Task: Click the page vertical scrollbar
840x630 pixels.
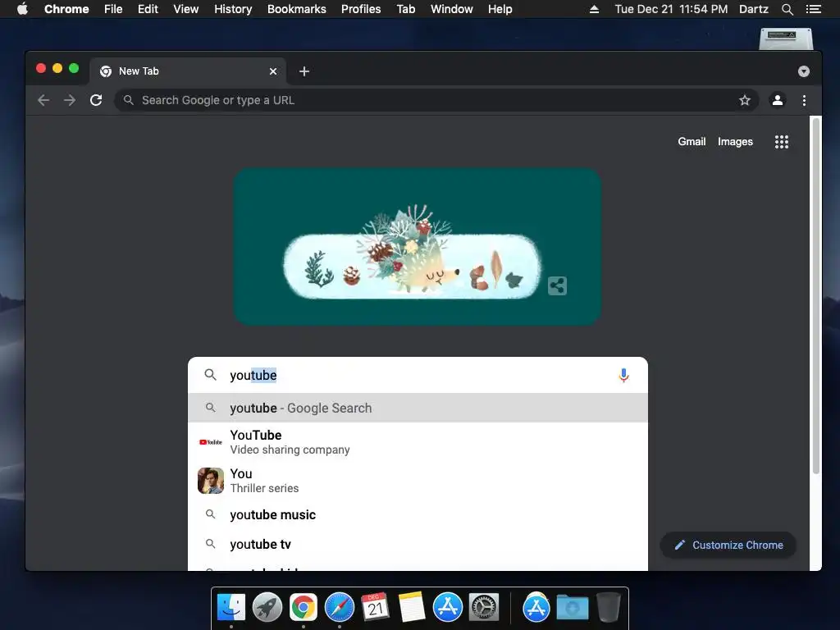Action: tap(816, 295)
